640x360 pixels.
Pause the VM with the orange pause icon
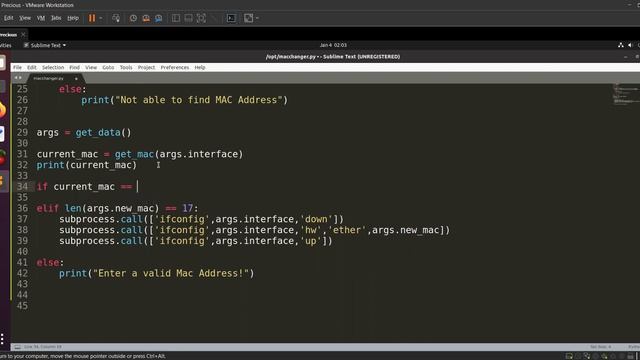point(92,18)
